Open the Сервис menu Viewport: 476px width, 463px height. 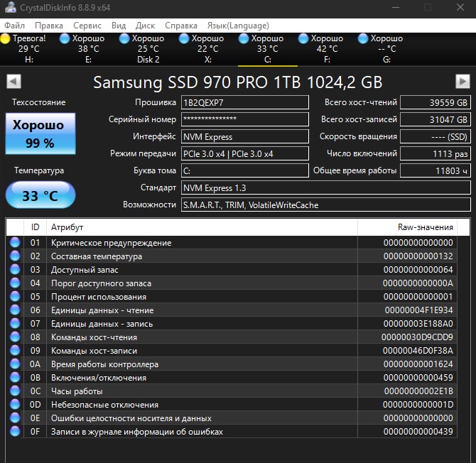click(87, 26)
